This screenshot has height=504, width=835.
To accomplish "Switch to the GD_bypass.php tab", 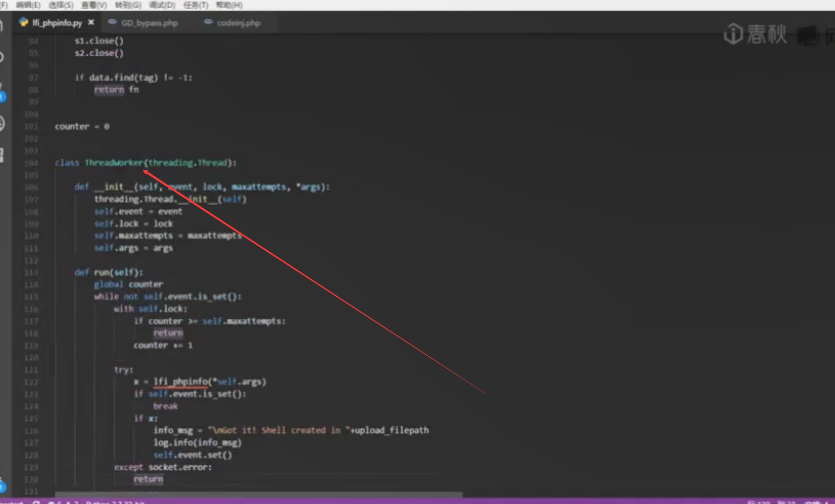I will [x=149, y=23].
